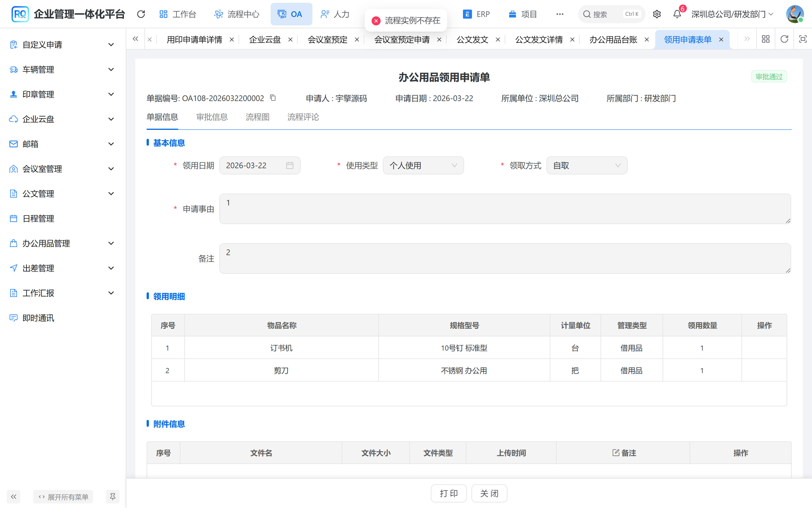Open the tab grid overview icon
The image size is (812, 508).
click(x=766, y=39)
